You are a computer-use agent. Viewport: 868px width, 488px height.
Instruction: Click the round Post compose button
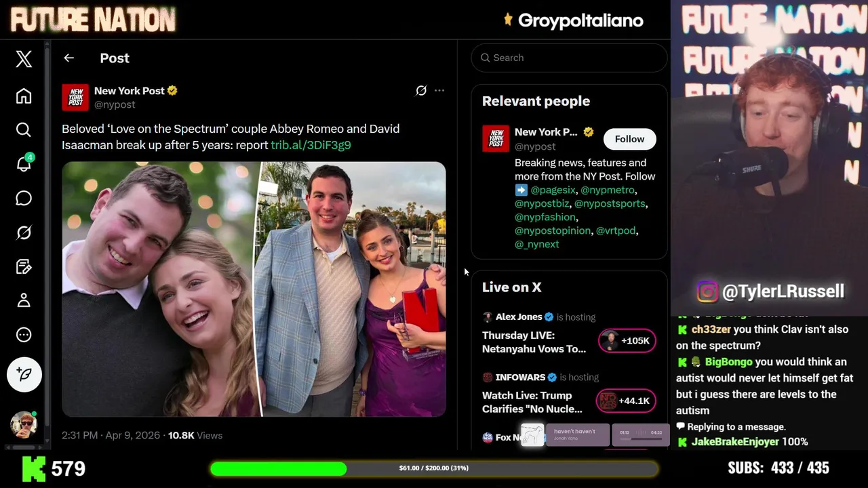(x=24, y=374)
